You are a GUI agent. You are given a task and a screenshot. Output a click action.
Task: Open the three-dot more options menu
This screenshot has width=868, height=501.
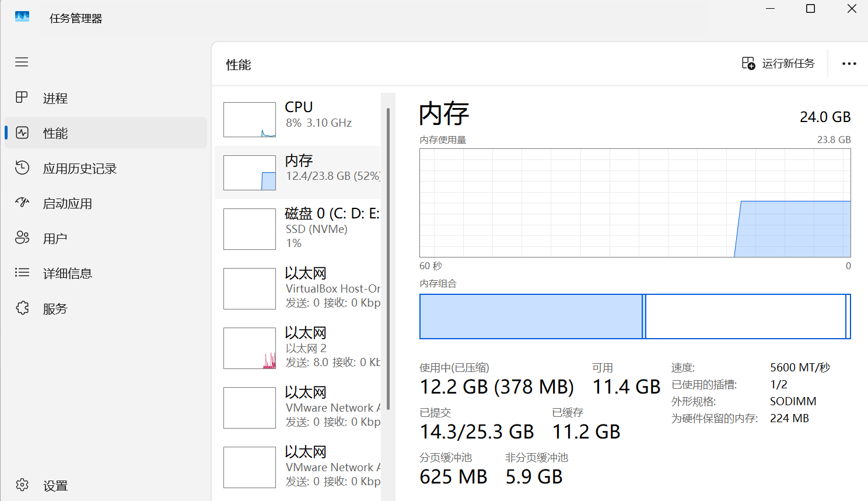(x=849, y=64)
